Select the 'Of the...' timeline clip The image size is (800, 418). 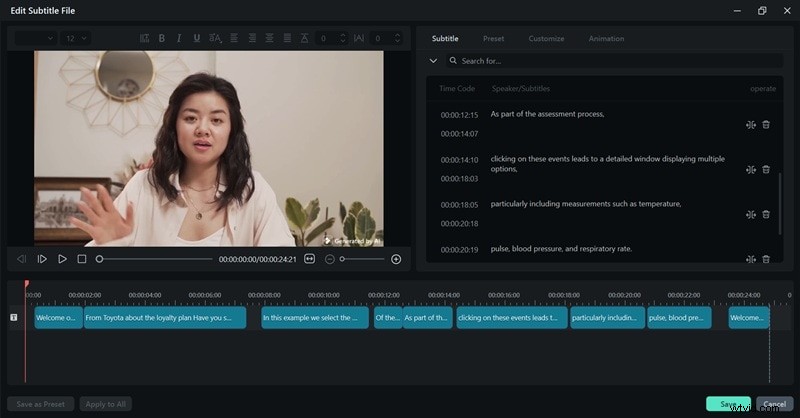point(388,317)
